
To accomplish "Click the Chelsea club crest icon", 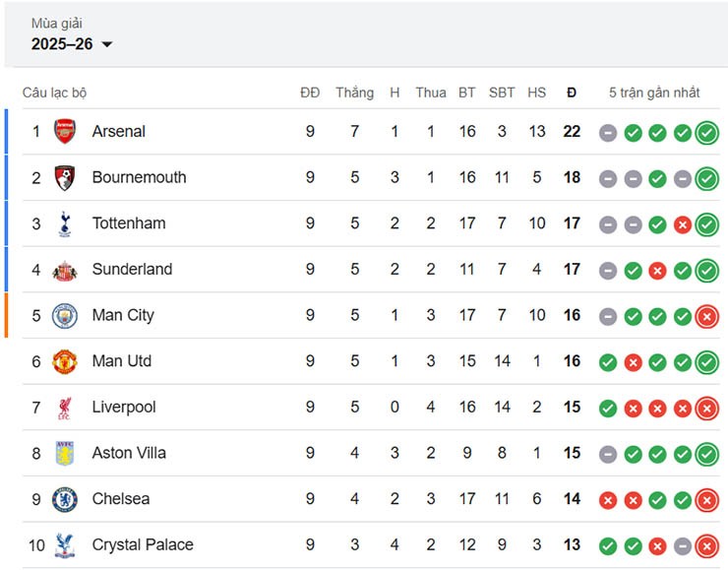I will pos(65,499).
